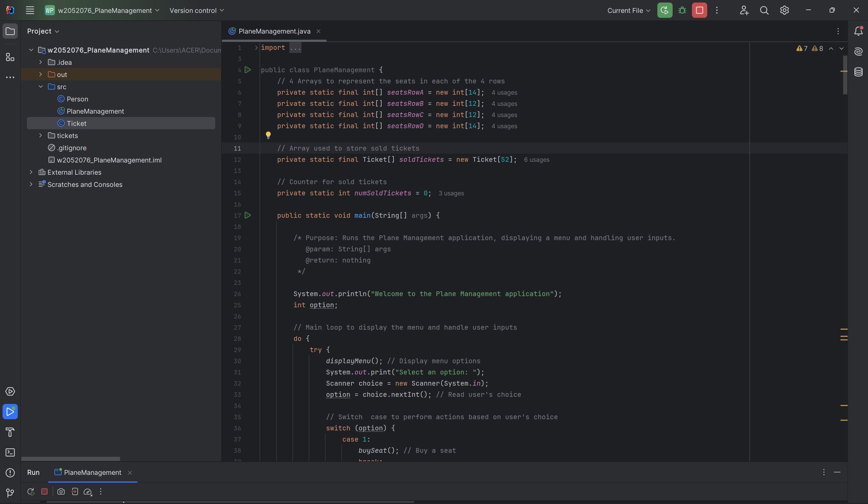The image size is (868, 504).
Task: Select the Ticket.java file in src
Action: tap(76, 123)
